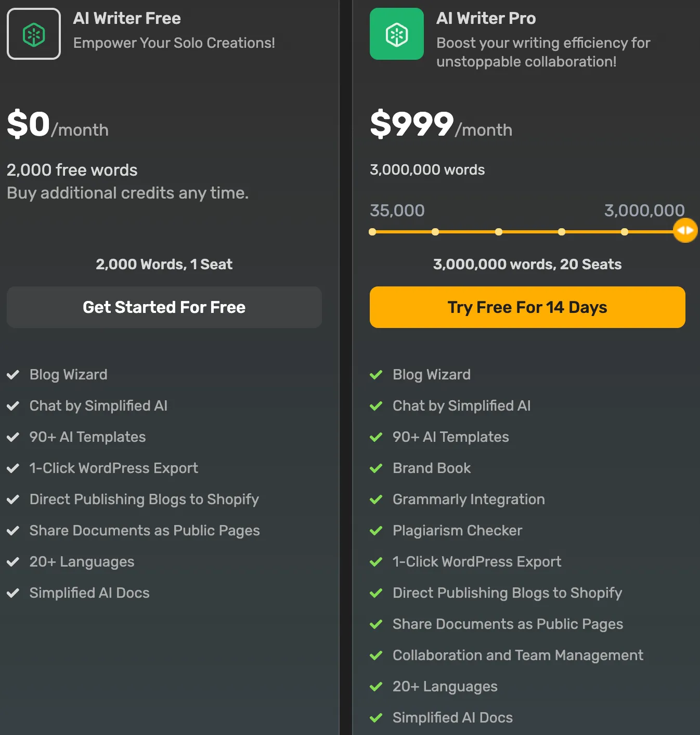Click 'Blog Wizard' feature text in Free plan

(x=69, y=374)
